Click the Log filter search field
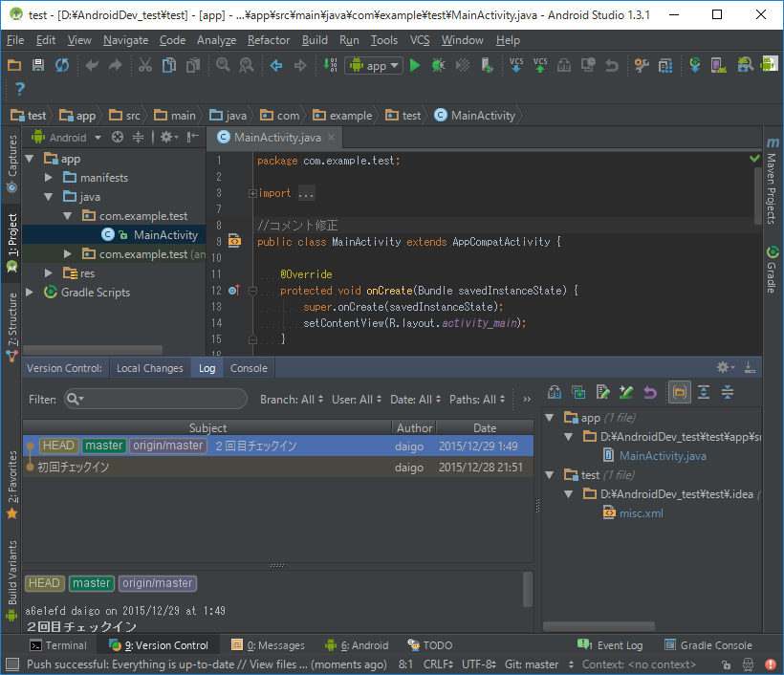 (x=156, y=399)
